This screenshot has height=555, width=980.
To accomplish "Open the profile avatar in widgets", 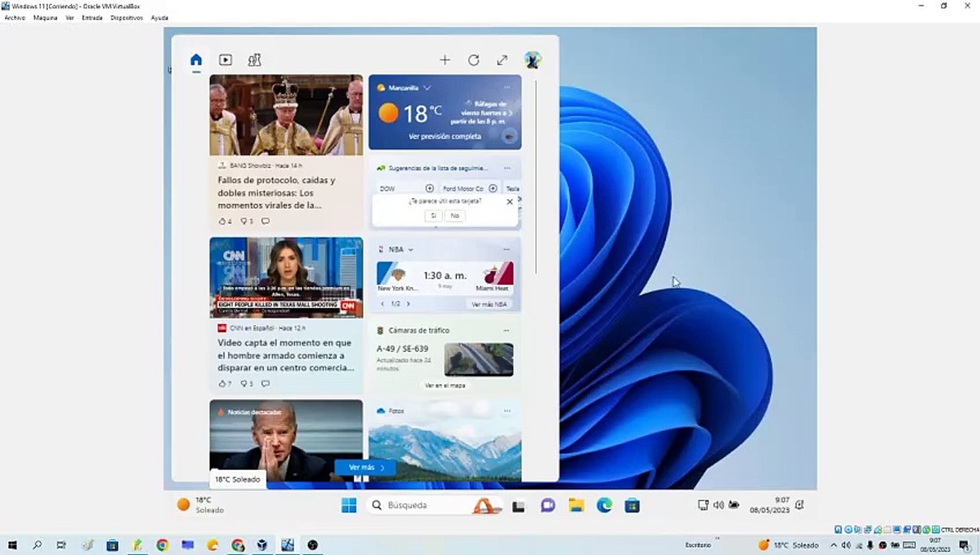I will tap(532, 60).
